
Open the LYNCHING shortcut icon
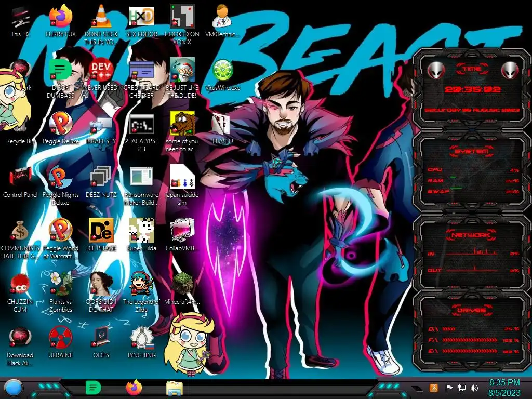pos(141,338)
